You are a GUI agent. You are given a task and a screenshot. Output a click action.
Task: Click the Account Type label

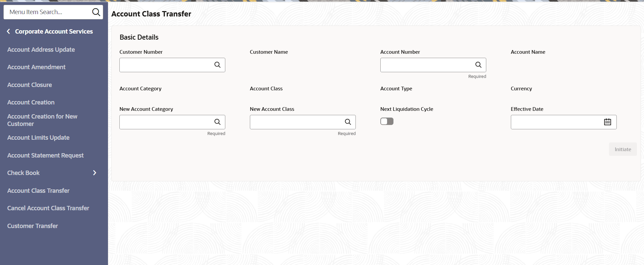tap(396, 89)
